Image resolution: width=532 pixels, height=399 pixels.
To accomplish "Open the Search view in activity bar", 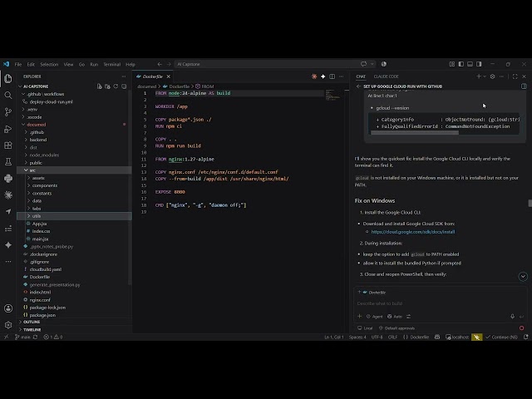I will (x=8, y=96).
